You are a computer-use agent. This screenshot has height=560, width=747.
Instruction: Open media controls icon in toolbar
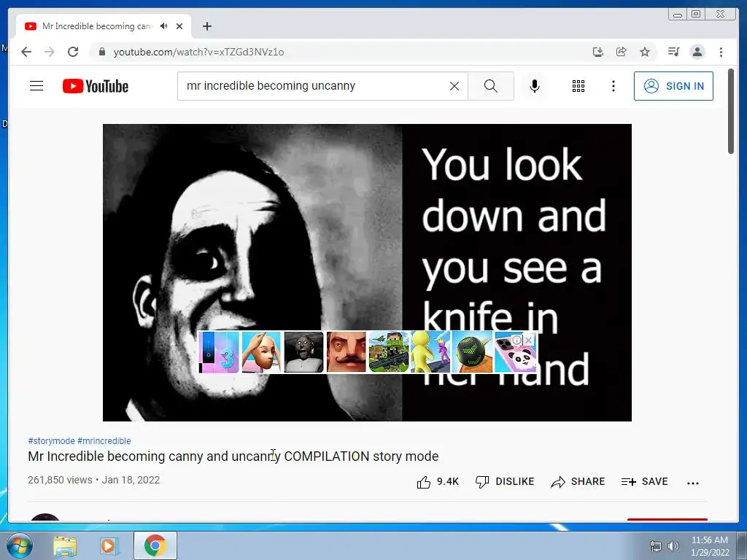click(673, 52)
